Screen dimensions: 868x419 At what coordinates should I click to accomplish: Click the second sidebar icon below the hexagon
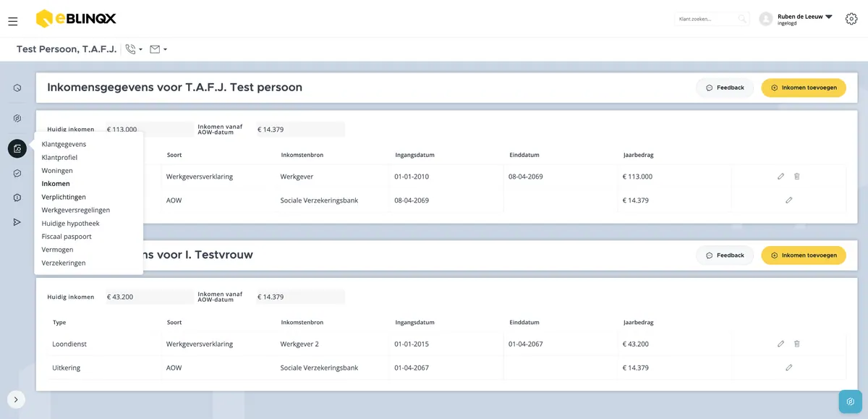pyautogui.click(x=17, y=118)
